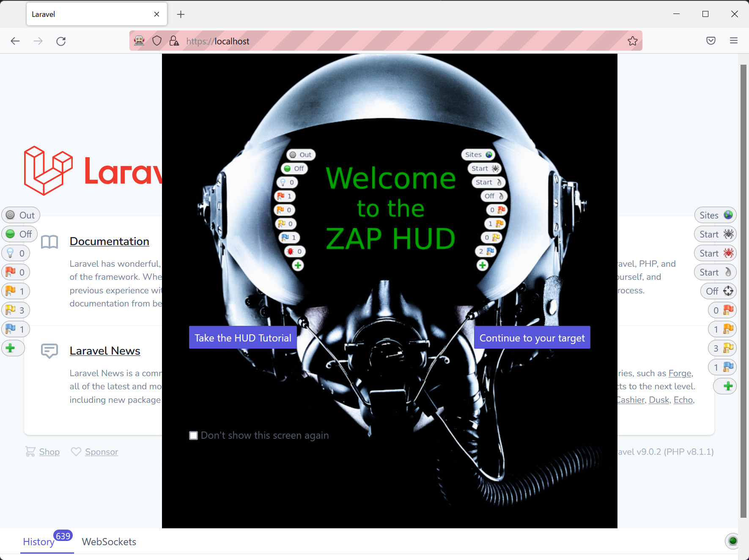Open the Sites tree tool
749x560 pixels.
[x=716, y=215]
